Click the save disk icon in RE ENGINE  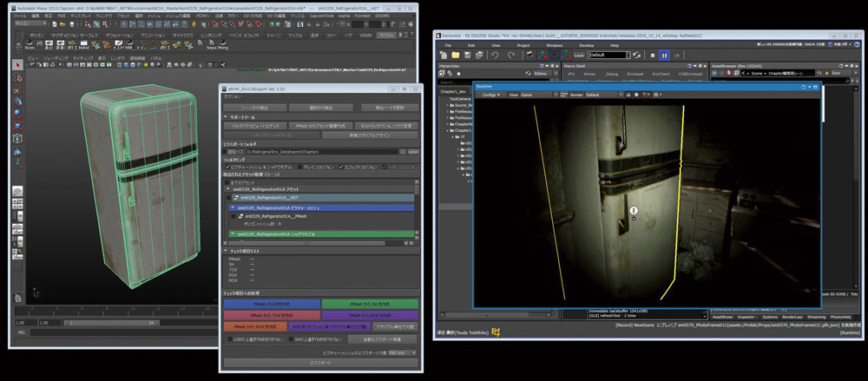pyautogui.click(x=468, y=55)
